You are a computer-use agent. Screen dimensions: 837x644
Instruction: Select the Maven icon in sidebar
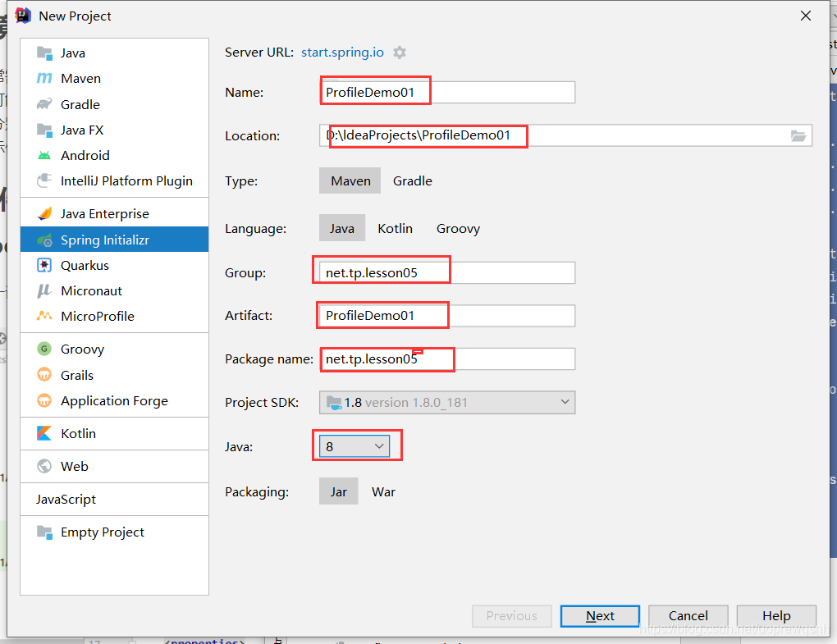pos(44,79)
